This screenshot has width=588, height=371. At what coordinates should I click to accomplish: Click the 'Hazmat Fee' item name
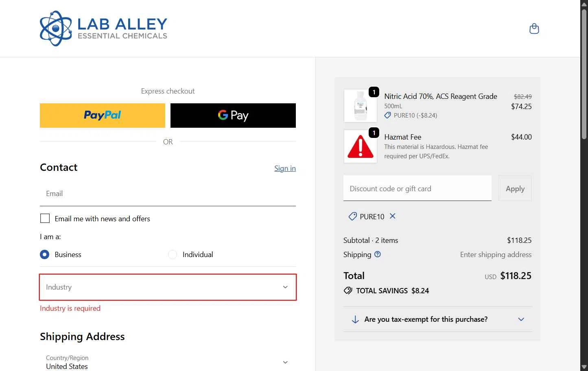[403, 137]
